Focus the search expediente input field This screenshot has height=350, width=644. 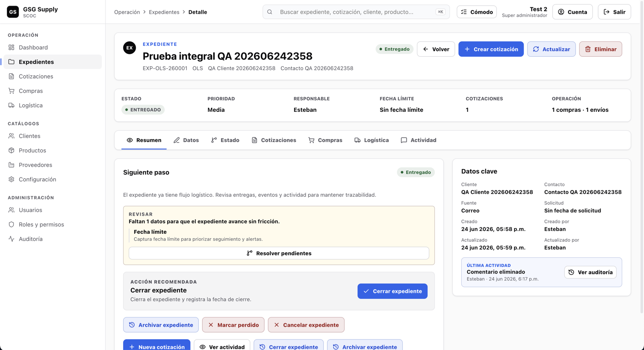(356, 12)
